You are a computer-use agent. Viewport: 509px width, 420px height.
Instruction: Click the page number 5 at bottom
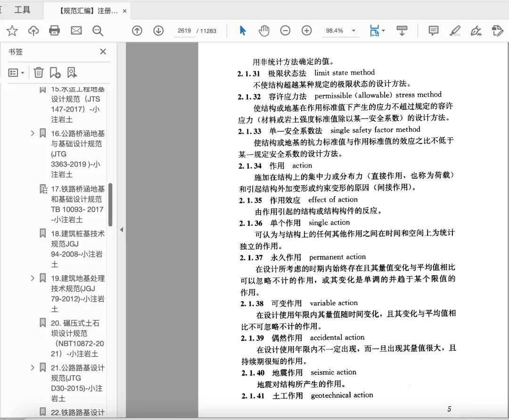[x=449, y=409]
